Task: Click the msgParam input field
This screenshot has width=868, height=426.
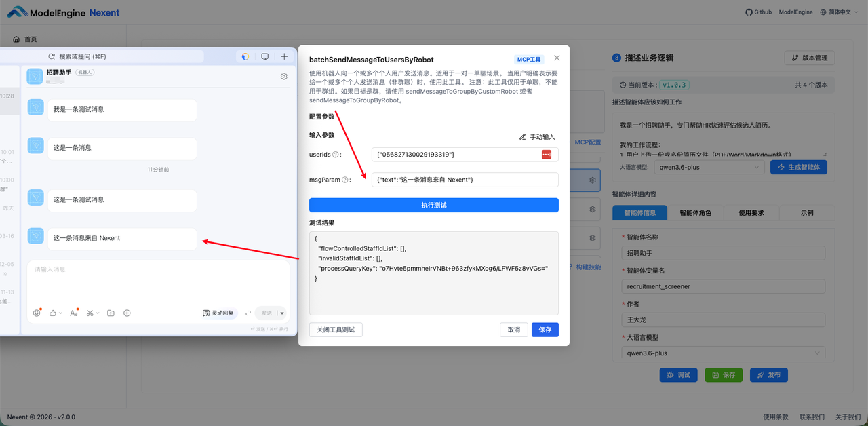Action: point(465,180)
